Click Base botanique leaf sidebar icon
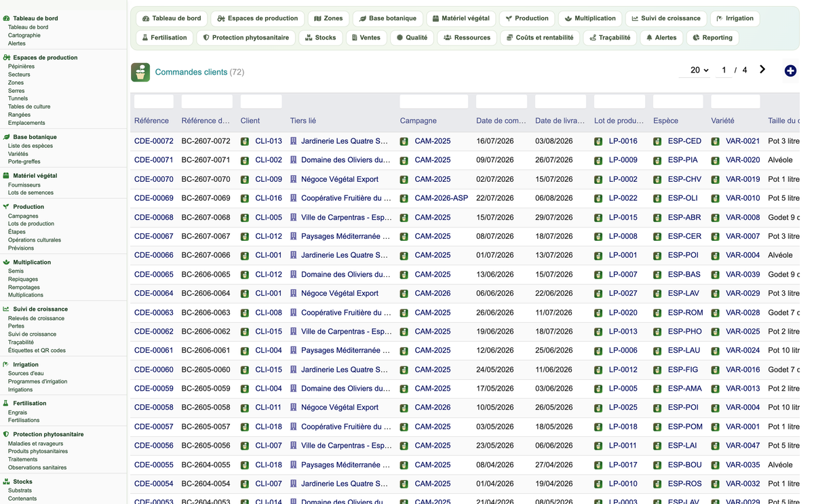The image size is (814, 504). pyautogui.click(x=6, y=137)
